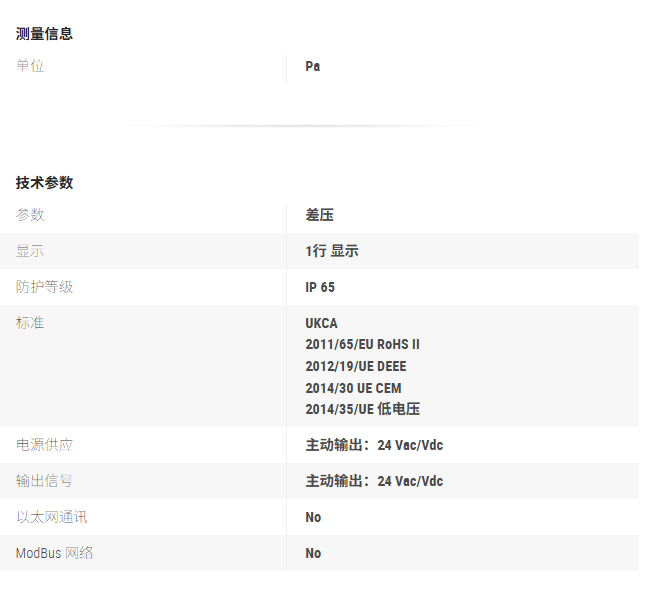Click the 电源供应 row label
Screen dimensions: 656x596
click(44, 445)
